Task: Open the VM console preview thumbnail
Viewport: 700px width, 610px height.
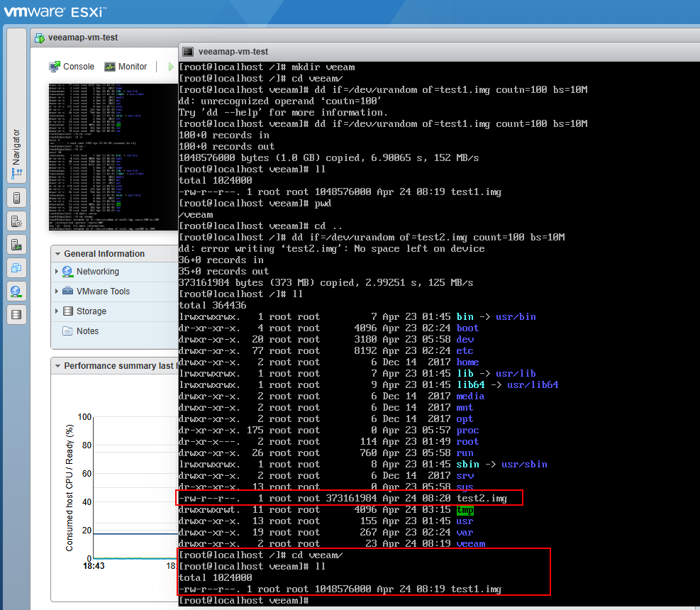Action: (113, 157)
